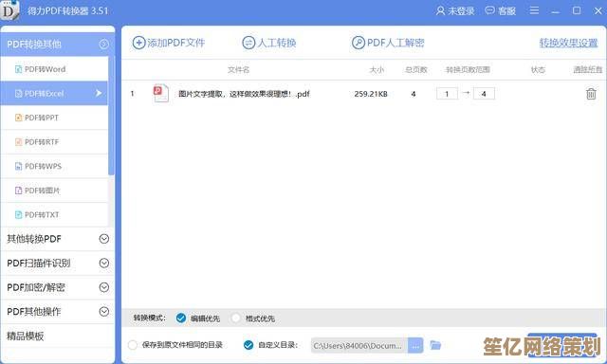Viewport: 607px width, 364px height.
Task: Click the 总页数 column header
Action: click(416, 69)
